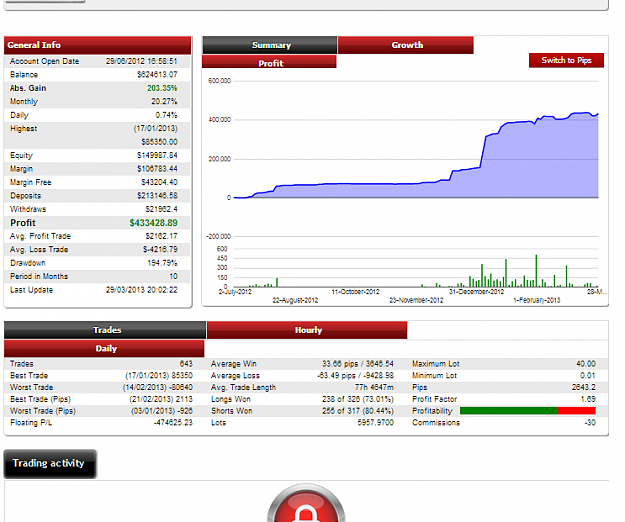Screen dimensions: 625x522
Task: Switch to the Hourly tab
Action: [x=307, y=330]
